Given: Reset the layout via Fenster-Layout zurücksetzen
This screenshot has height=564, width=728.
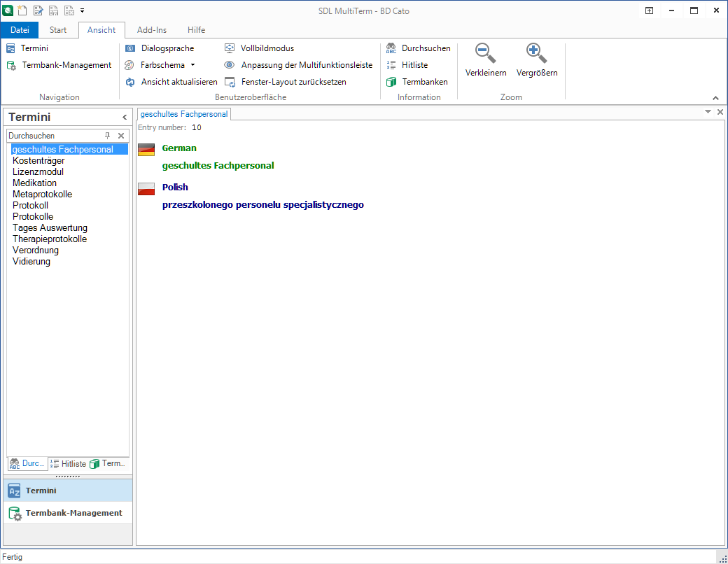Looking at the screenshot, I should pos(285,82).
